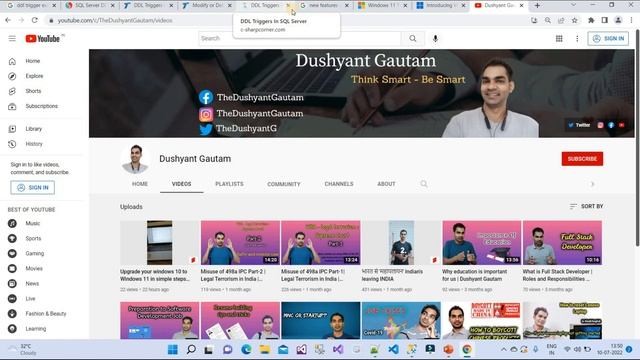Bookmark this page with star icon
640x360 pixels.
[574, 20]
